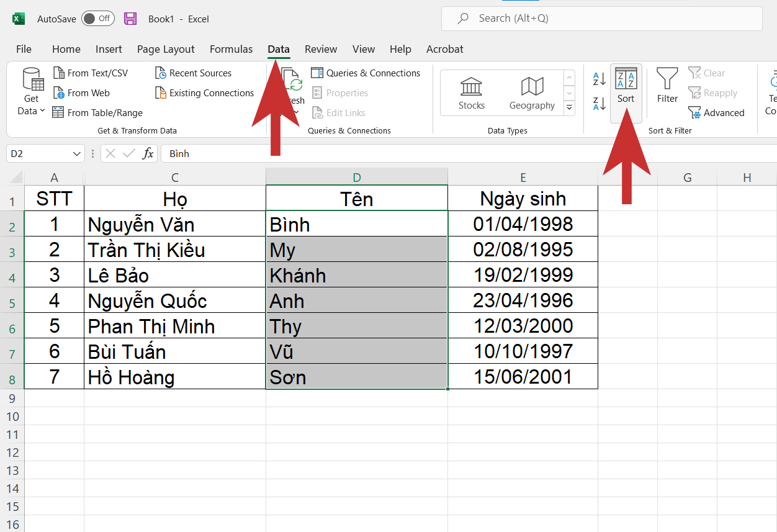Import using From Text/CSV
The height and width of the screenshot is (532, 777).
click(x=91, y=73)
